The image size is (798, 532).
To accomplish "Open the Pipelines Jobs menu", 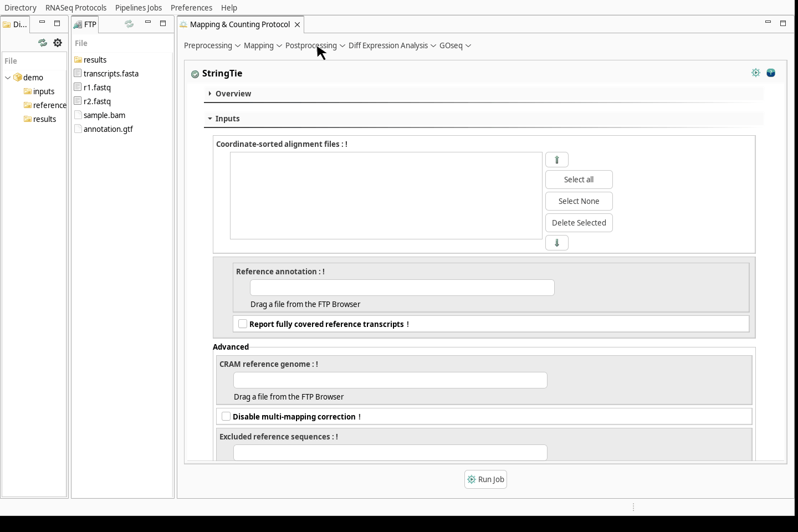I will click(x=139, y=8).
